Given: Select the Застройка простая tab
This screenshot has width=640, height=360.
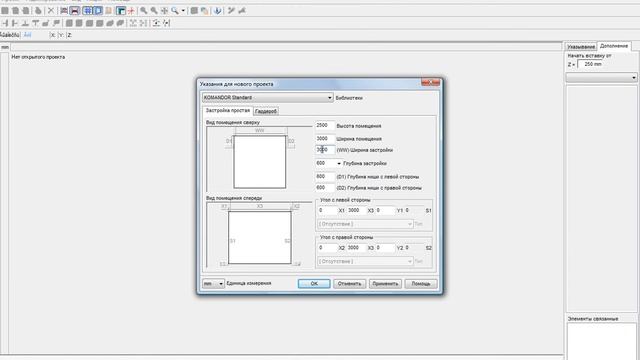Looking at the screenshot, I should click(x=227, y=111).
